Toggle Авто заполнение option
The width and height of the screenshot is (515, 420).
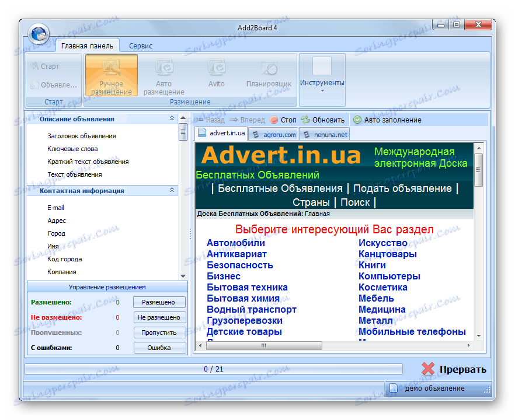(x=388, y=120)
